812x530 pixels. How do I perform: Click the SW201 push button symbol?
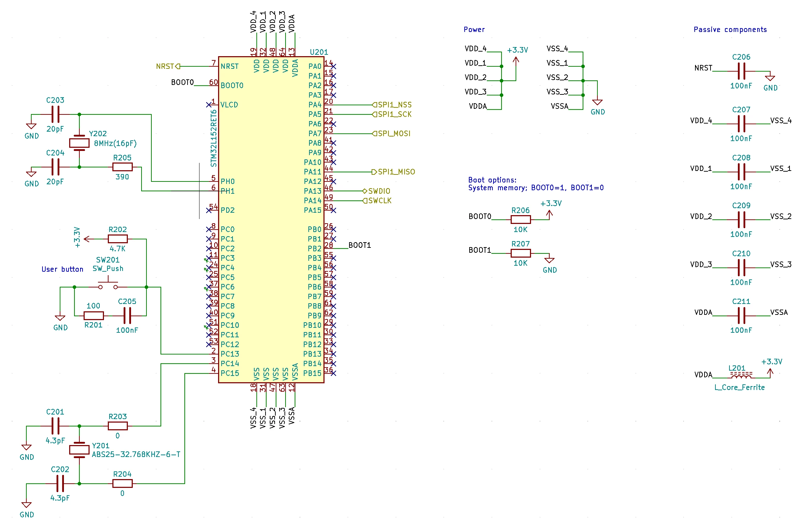(x=108, y=284)
